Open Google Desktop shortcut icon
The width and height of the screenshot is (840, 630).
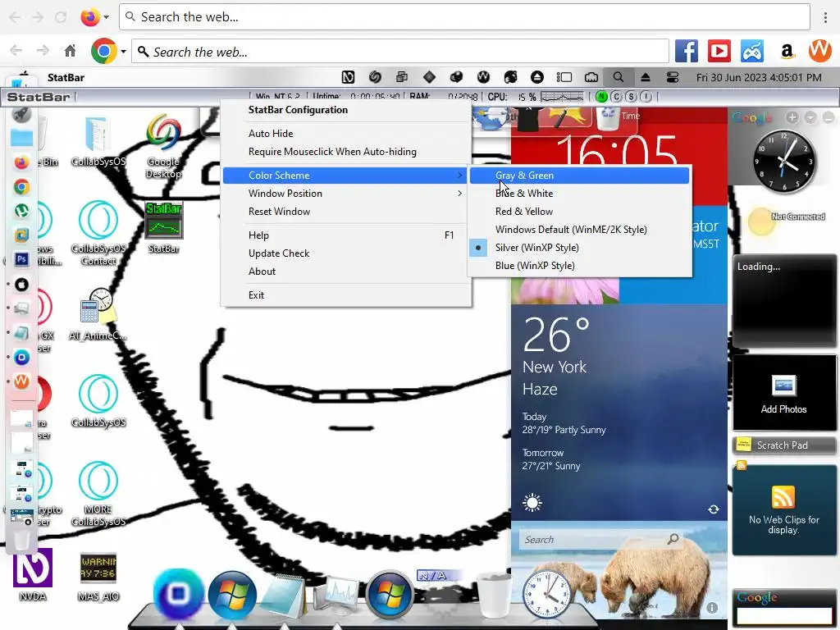[x=163, y=147]
